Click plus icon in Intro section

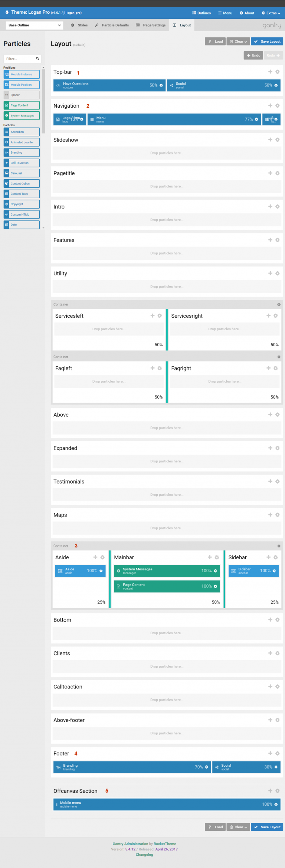[x=270, y=207]
